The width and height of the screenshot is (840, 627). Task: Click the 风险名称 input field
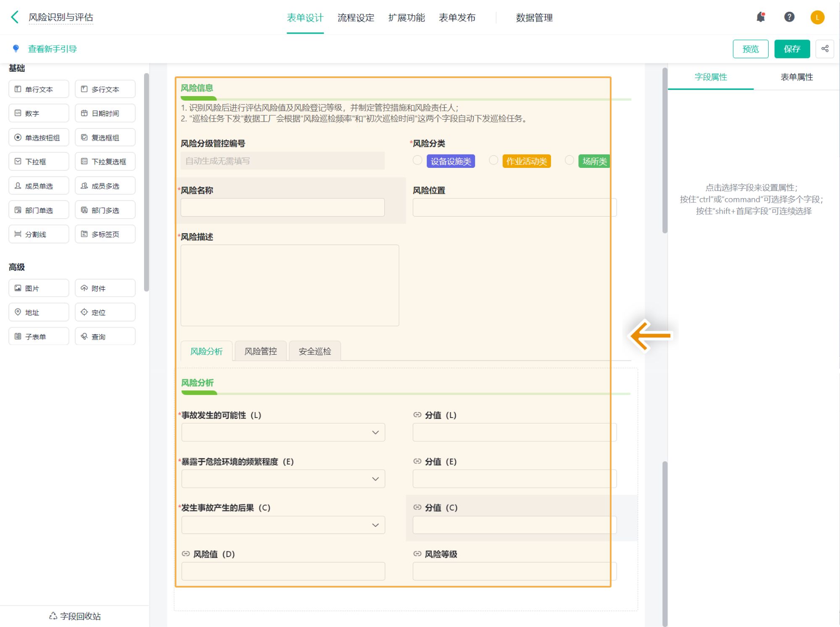click(282, 207)
